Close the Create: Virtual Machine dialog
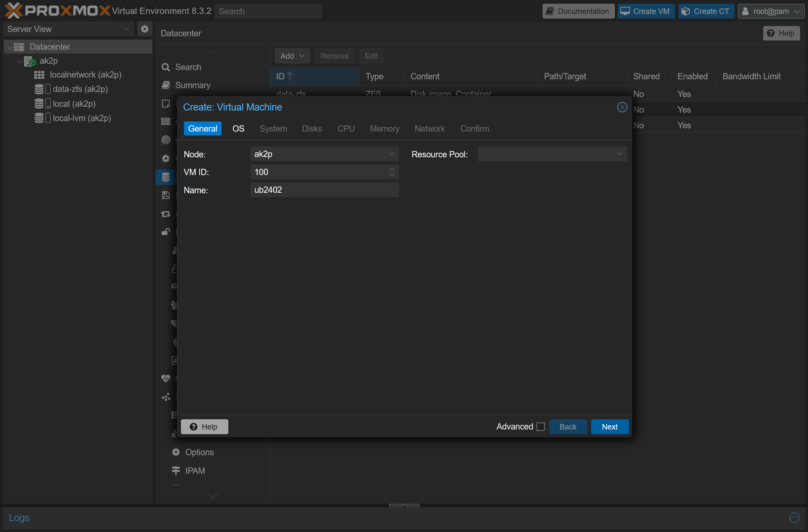 622,107
